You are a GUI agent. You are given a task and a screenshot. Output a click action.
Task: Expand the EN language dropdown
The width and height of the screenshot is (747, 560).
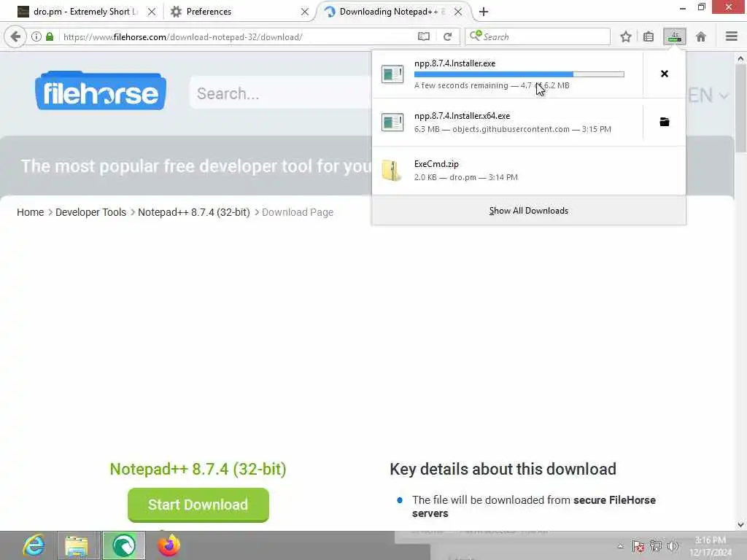(708, 96)
